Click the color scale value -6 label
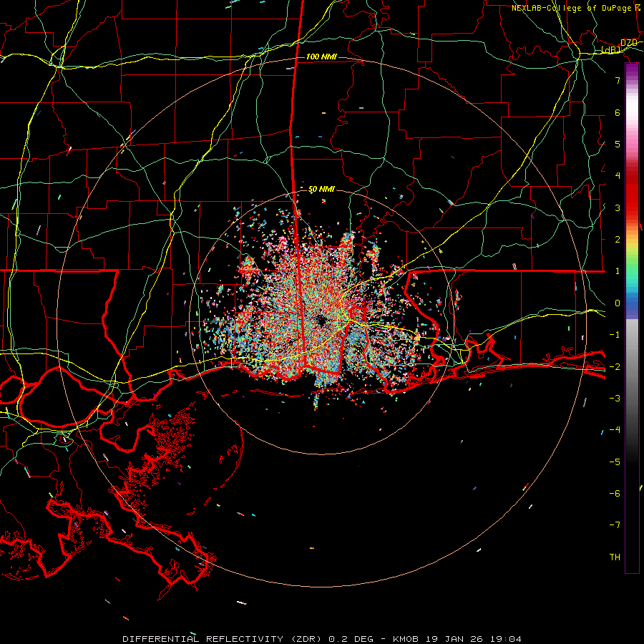 point(615,494)
